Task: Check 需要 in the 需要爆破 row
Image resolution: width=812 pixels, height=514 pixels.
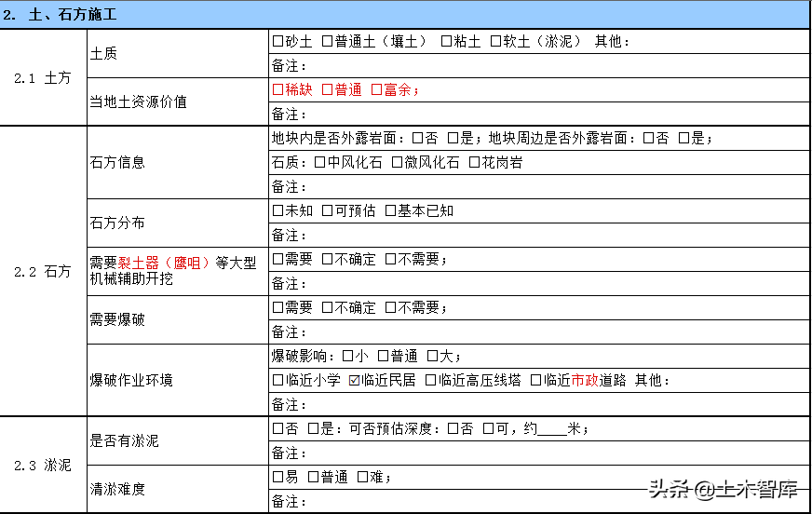Action: tap(277, 307)
